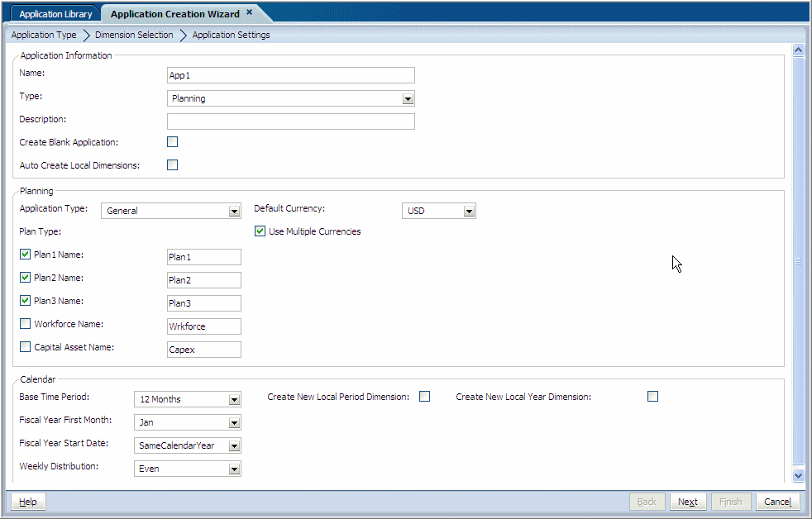Enable Create New Local Year Dimension
The image size is (812, 519).
(652, 396)
